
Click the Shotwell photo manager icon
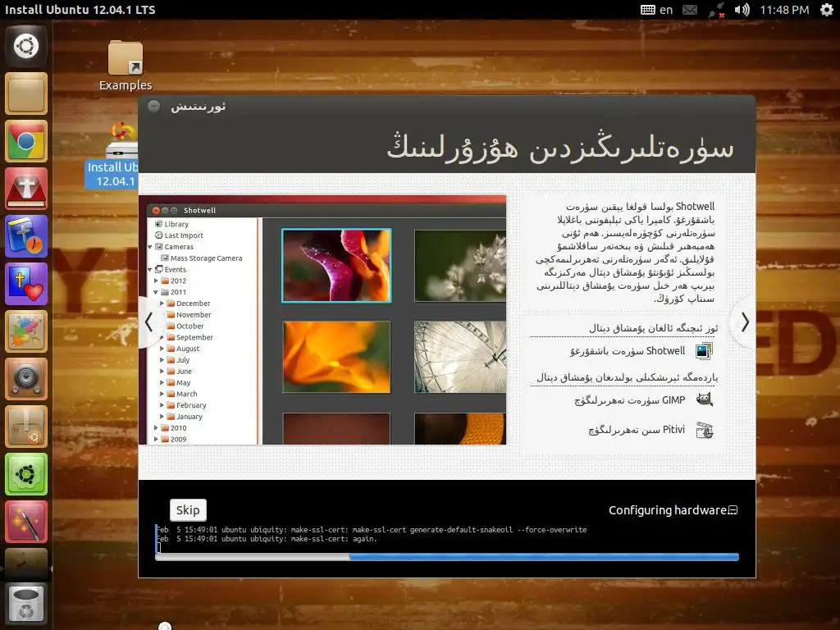pyautogui.click(x=703, y=351)
